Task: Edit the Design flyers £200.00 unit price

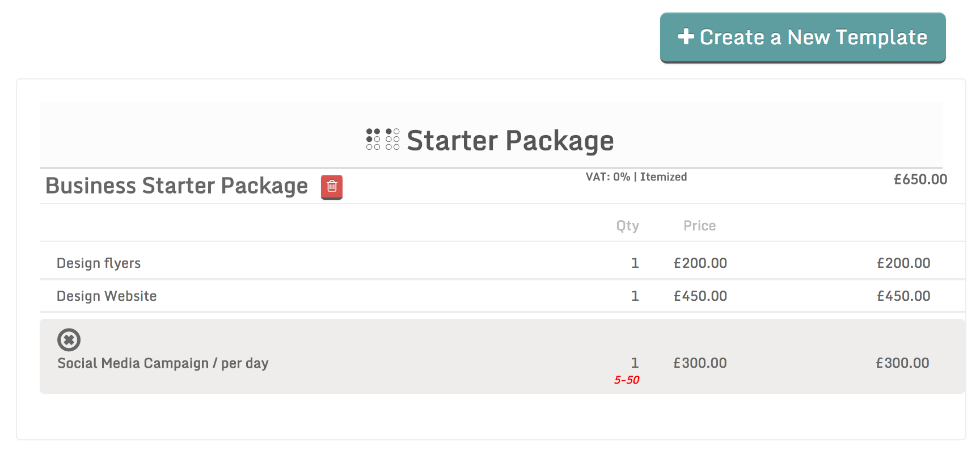Action: pos(700,263)
